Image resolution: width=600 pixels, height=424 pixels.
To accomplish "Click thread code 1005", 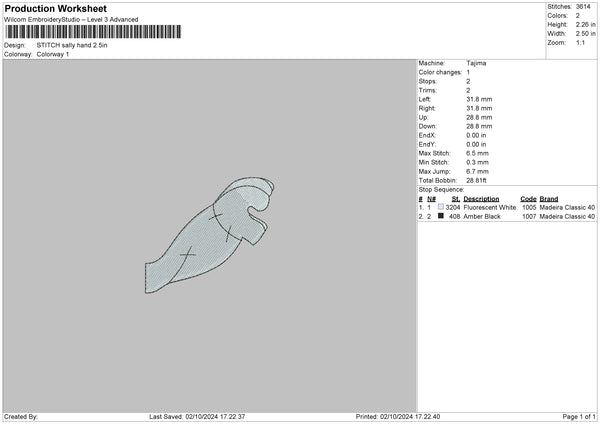I will 529,207.
